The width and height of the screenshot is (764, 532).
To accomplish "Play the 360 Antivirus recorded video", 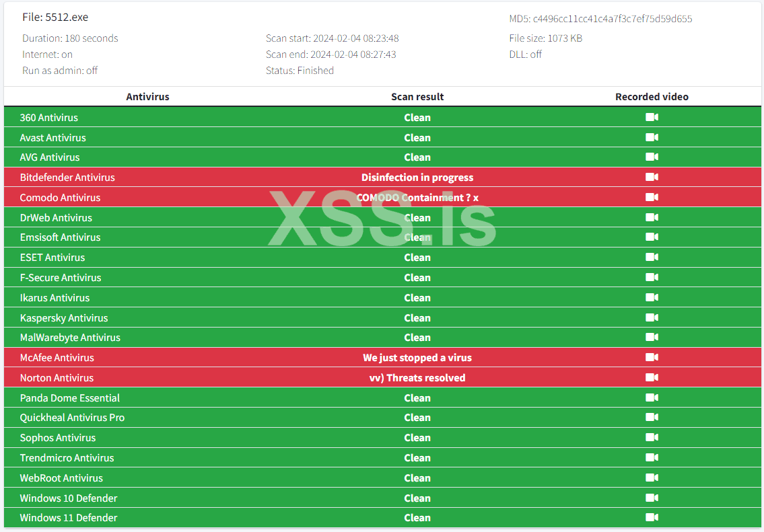I will 652,117.
